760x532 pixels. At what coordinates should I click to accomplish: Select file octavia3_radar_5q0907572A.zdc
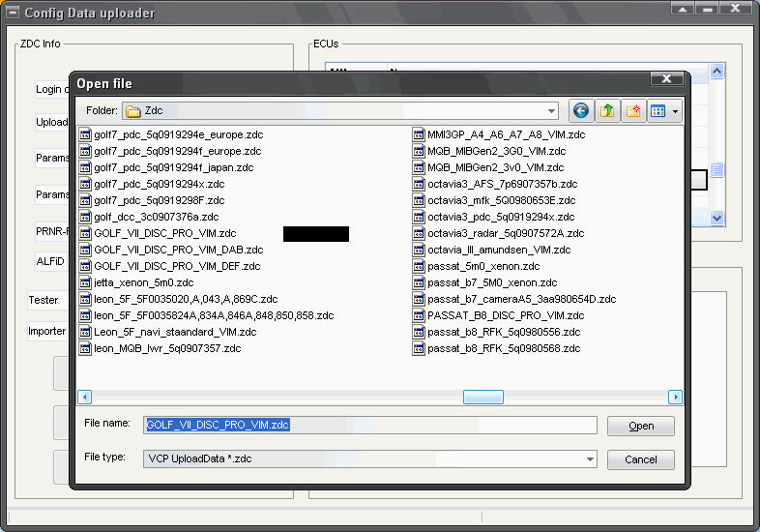(x=506, y=234)
